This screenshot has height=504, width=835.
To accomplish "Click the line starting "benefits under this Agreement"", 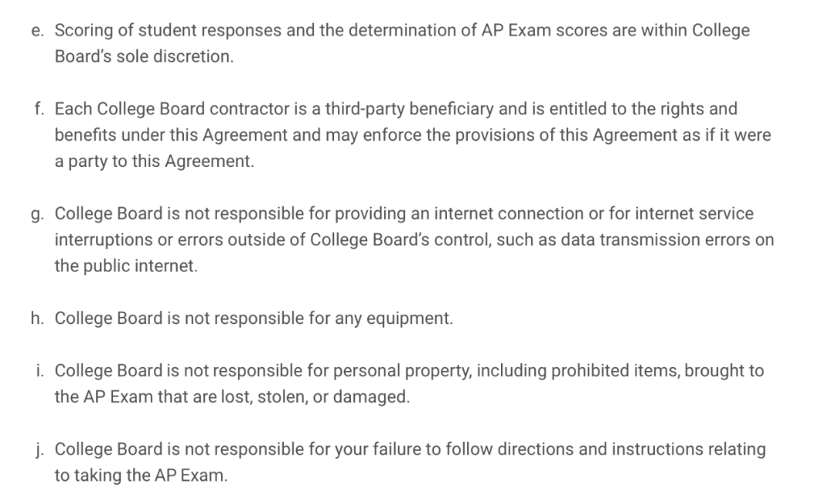I will pyautogui.click(x=412, y=135).
